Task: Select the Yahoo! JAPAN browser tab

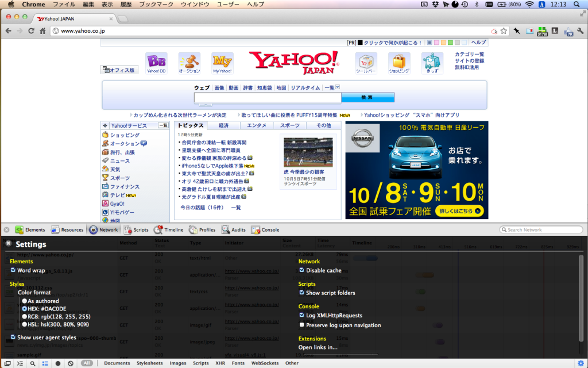Action: pyautogui.click(x=74, y=19)
